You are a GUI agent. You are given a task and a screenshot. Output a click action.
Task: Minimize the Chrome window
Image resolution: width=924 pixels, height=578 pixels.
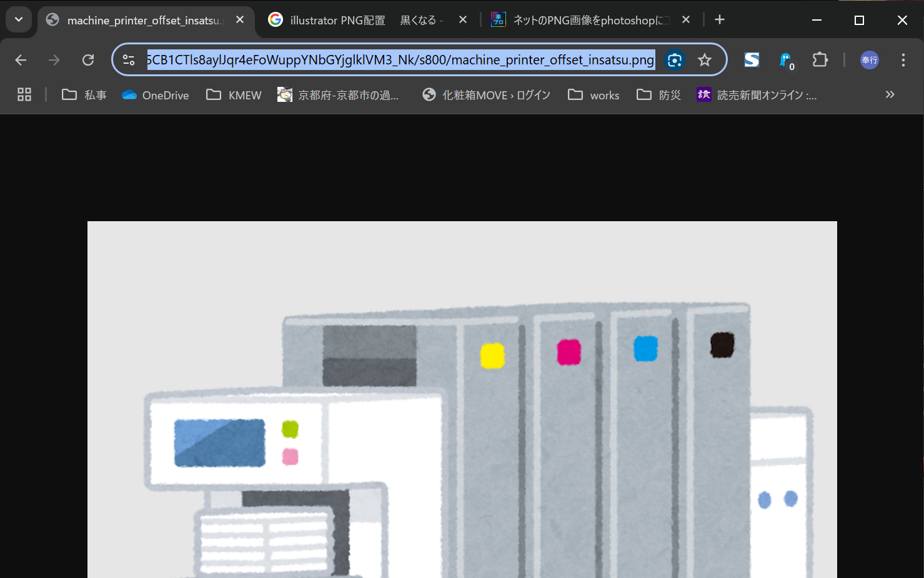click(817, 20)
